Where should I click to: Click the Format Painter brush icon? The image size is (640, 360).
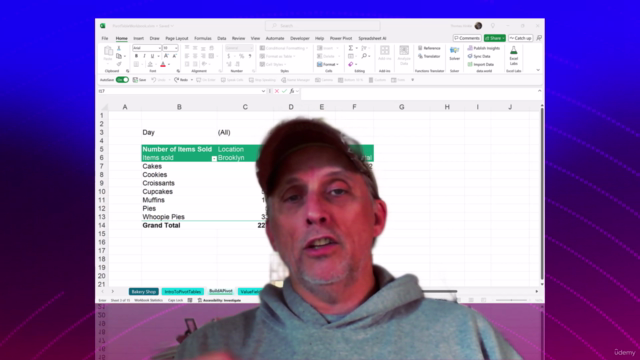(119, 64)
